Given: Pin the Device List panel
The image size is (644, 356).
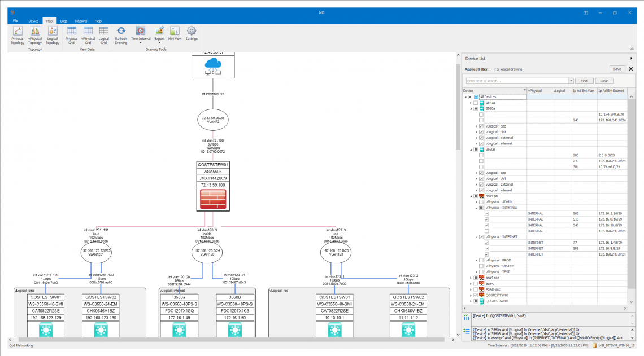Looking at the screenshot, I should [631, 59].
